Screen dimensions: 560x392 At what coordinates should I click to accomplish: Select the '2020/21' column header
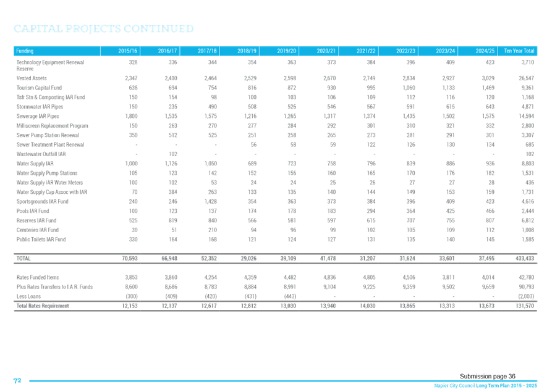point(319,51)
